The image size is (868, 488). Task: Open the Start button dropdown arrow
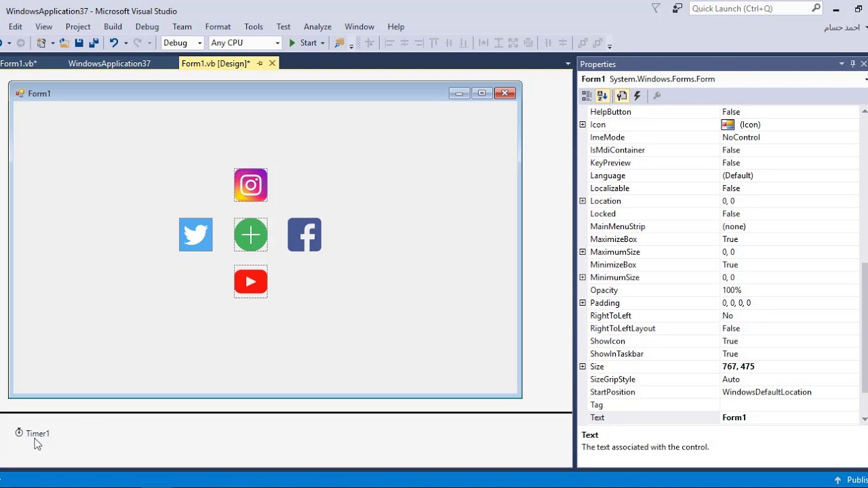322,43
